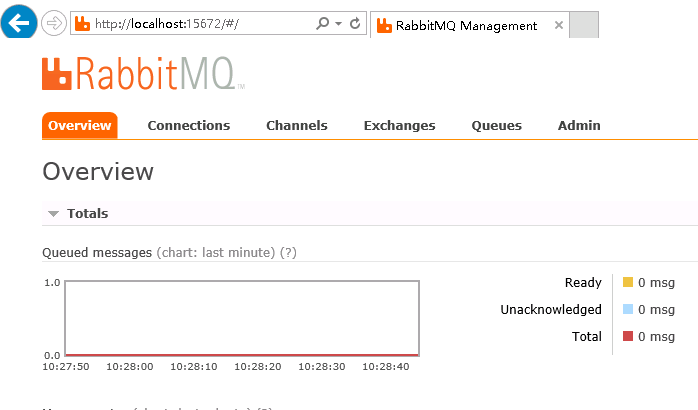Close the RabbitMQ Management browser tab
The width and height of the screenshot is (698, 410).
coord(559,25)
